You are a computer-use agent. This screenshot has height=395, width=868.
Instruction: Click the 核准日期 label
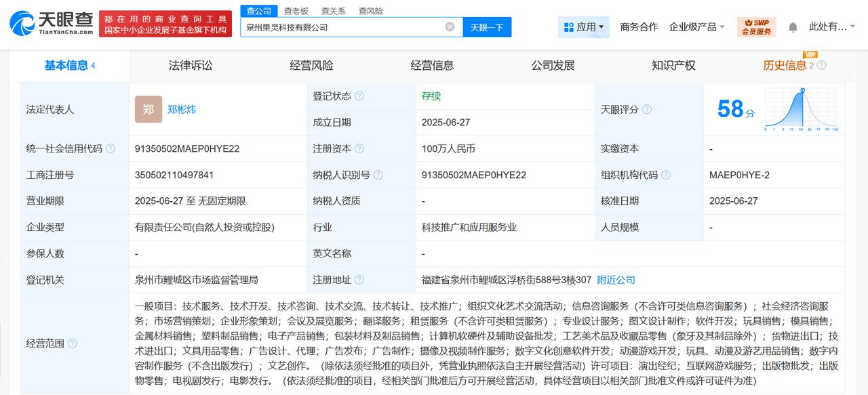[620, 201]
